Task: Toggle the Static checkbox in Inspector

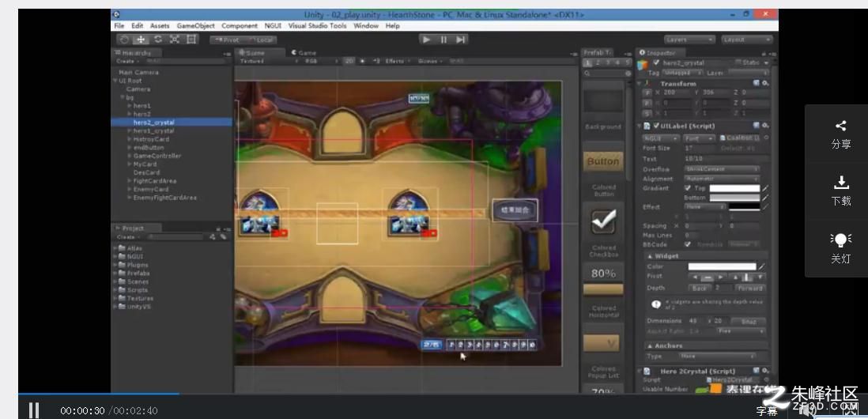Action: pyautogui.click(x=738, y=62)
